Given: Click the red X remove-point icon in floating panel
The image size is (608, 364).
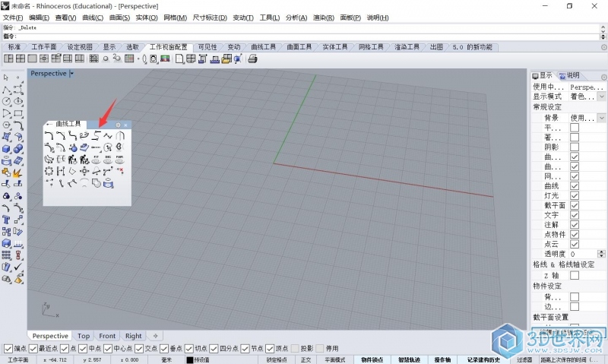Looking at the screenshot, I should click(120, 170).
